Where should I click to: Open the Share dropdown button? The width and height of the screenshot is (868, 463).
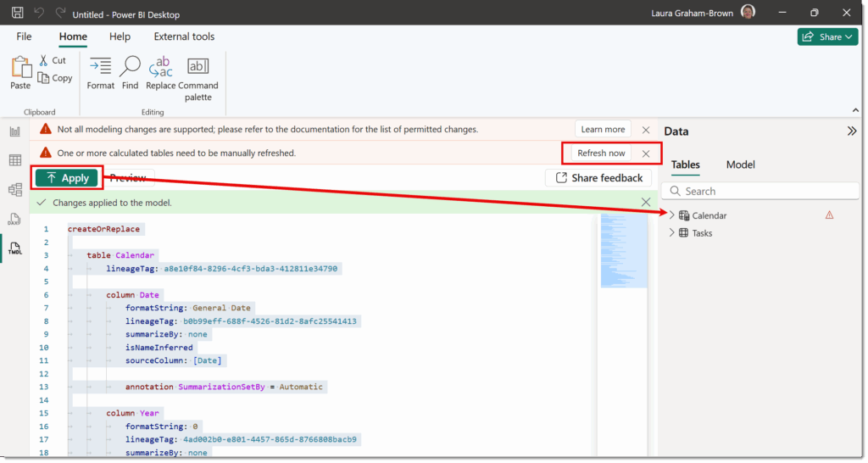[827, 36]
